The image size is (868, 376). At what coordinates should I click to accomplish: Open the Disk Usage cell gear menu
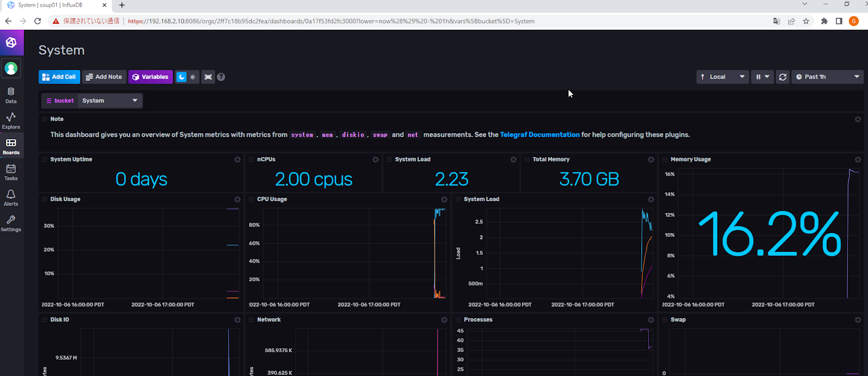238,199
